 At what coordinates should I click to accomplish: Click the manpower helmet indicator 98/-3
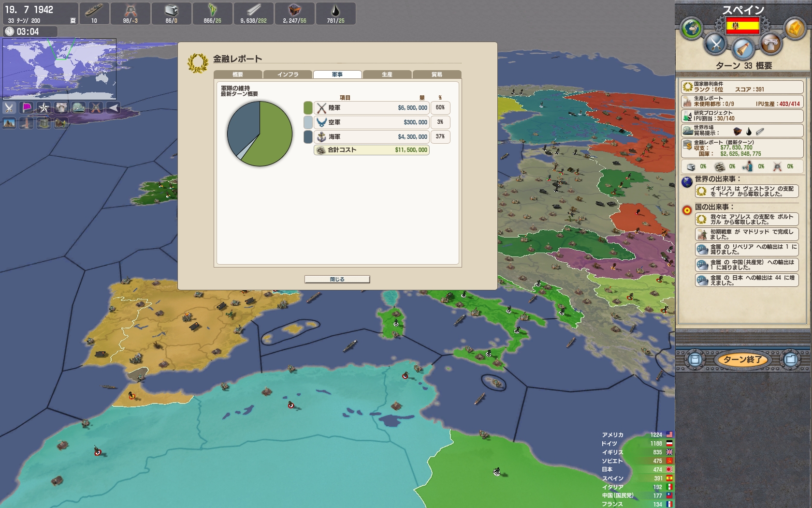pos(130,14)
